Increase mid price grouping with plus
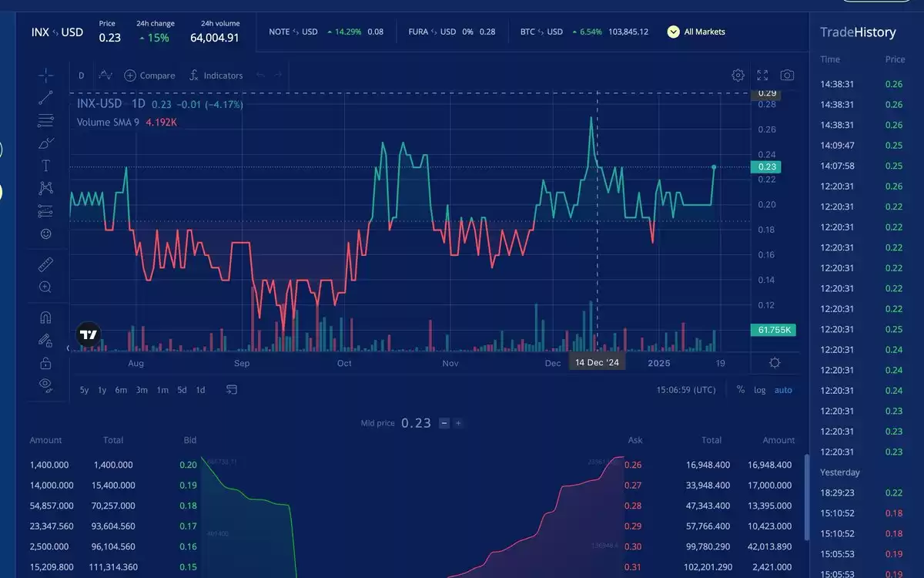924x578 pixels. pyautogui.click(x=458, y=423)
